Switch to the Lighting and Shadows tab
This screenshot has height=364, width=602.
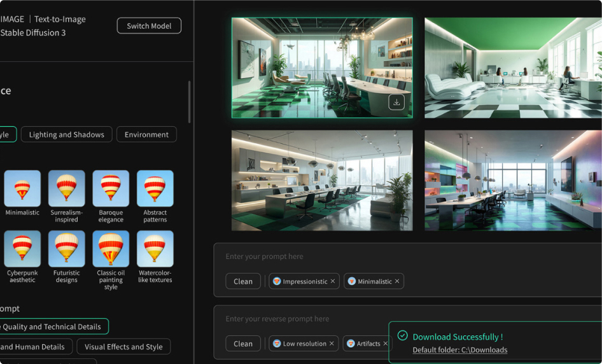pyautogui.click(x=67, y=134)
